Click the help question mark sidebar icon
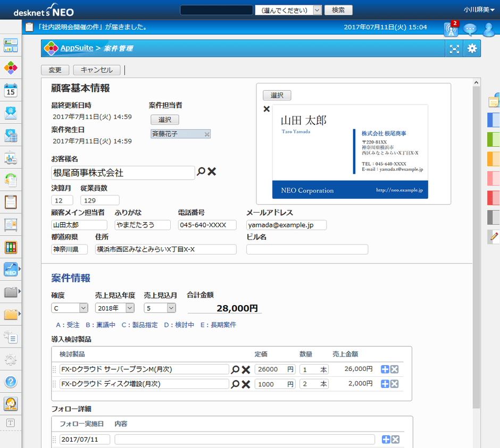The image size is (500, 448). point(11,382)
